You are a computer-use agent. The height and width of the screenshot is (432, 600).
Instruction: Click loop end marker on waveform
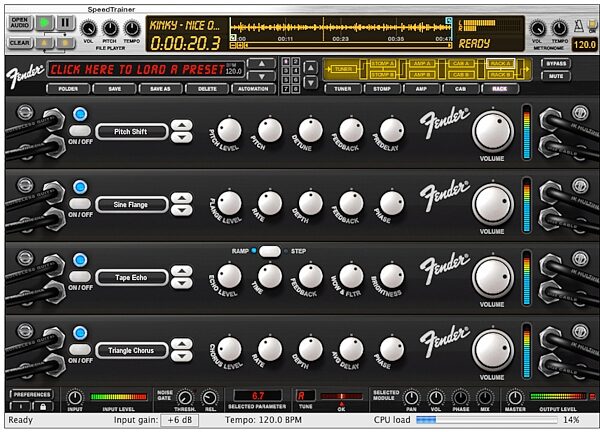(448, 20)
